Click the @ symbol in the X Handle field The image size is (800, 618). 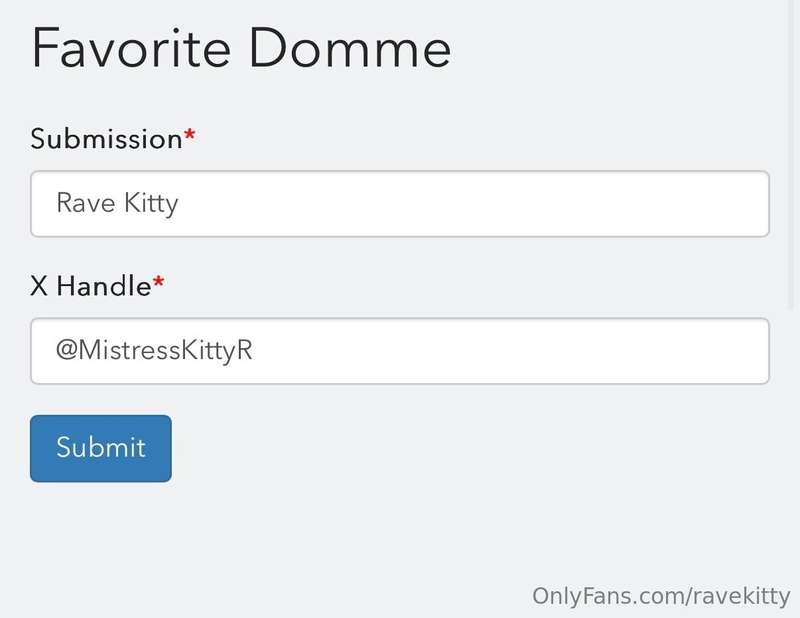(65, 351)
